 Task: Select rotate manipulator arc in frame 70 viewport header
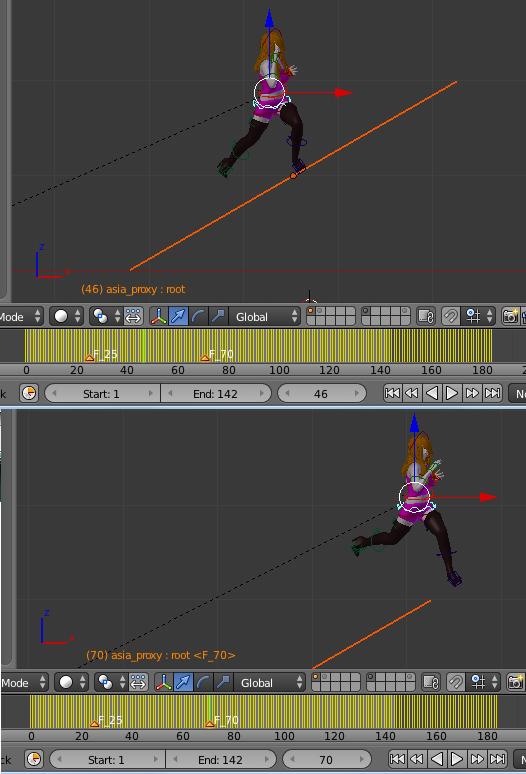coord(203,682)
